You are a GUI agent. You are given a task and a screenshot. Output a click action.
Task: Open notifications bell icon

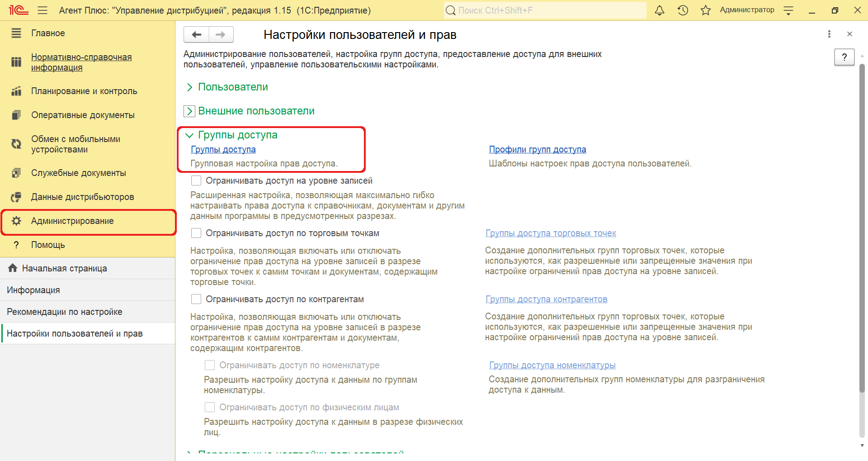click(x=660, y=10)
